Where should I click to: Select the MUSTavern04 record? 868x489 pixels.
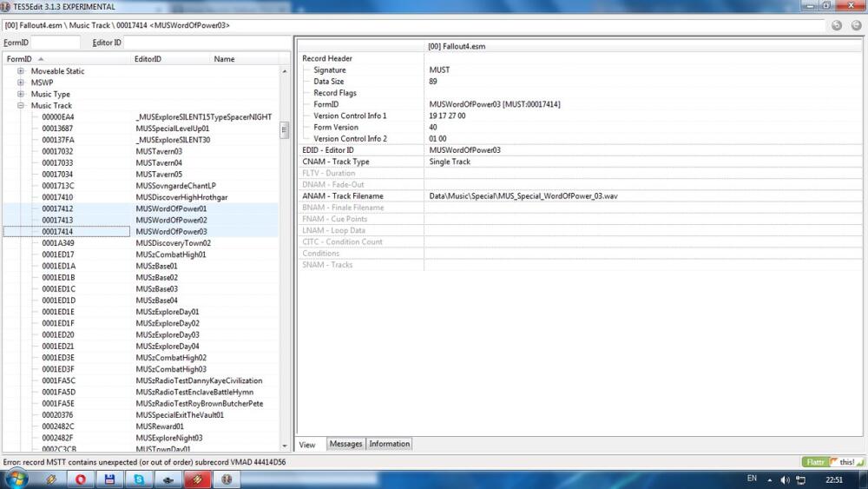click(x=158, y=162)
